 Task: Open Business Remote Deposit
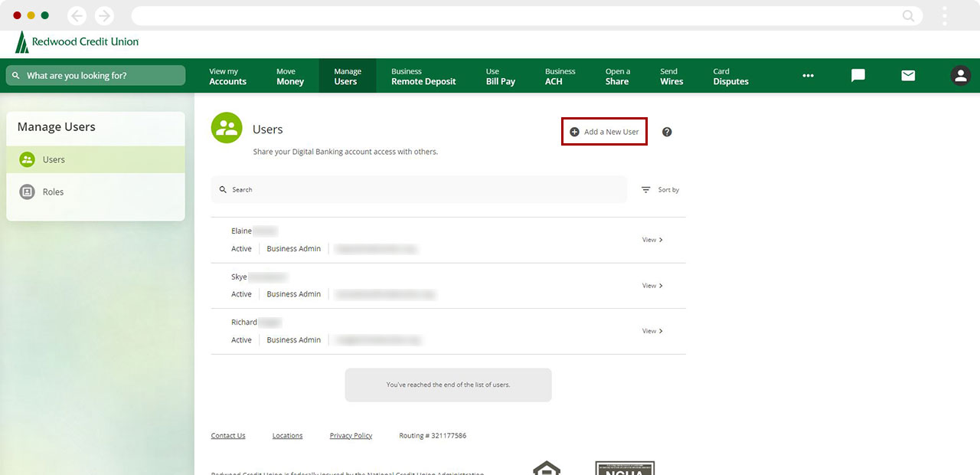423,77
